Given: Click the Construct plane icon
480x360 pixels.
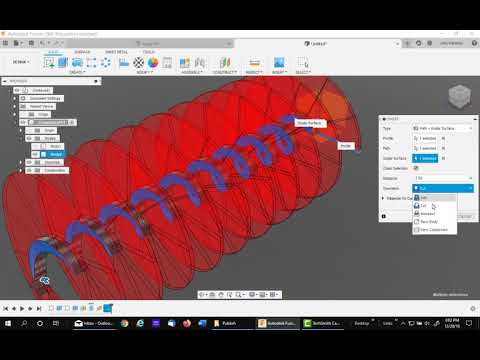Looking at the screenshot, I should click(225, 62).
